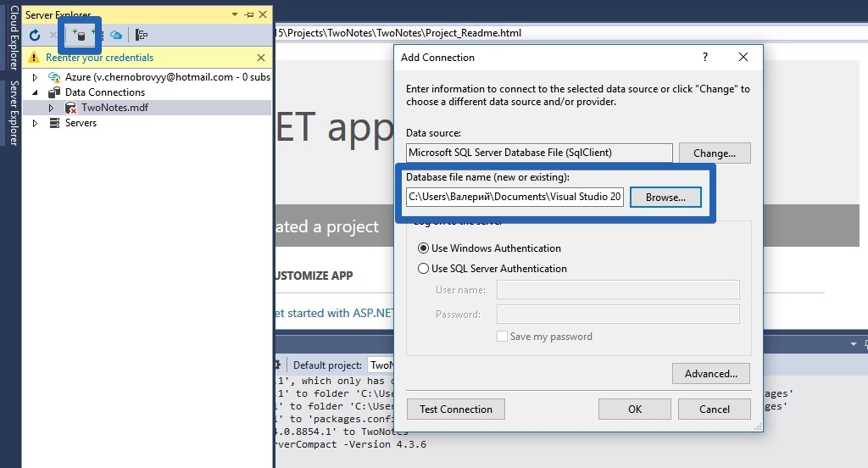The image size is (868, 468).
Task: Open Get started with ASP.NET link
Action: pyautogui.click(x=335, y=314)
